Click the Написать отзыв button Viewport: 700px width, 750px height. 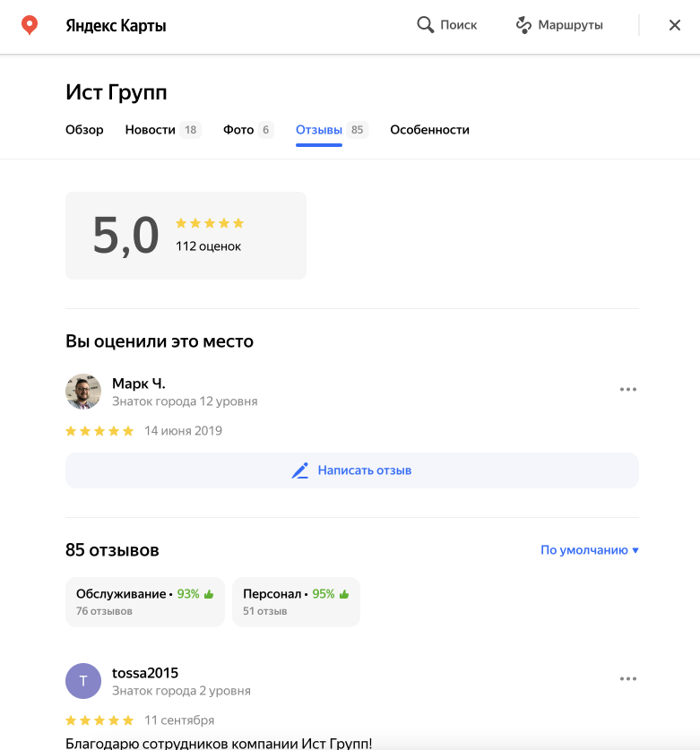[352, 470]
